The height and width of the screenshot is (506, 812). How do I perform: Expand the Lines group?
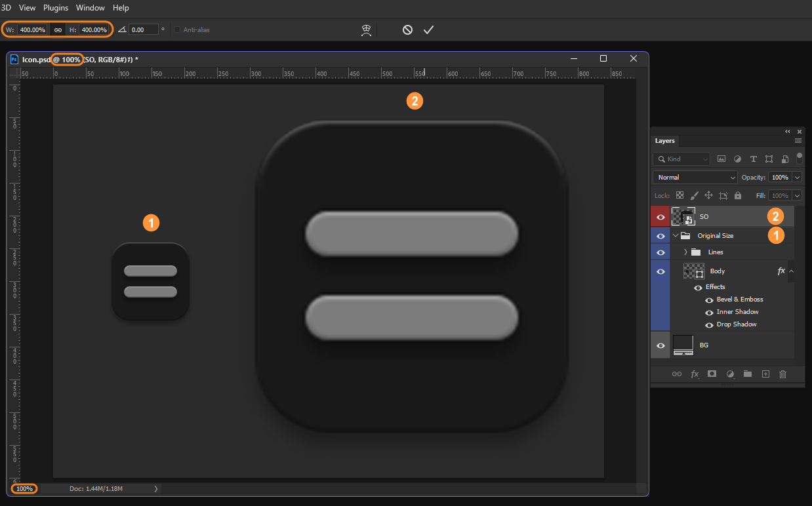tap(685, 252)
